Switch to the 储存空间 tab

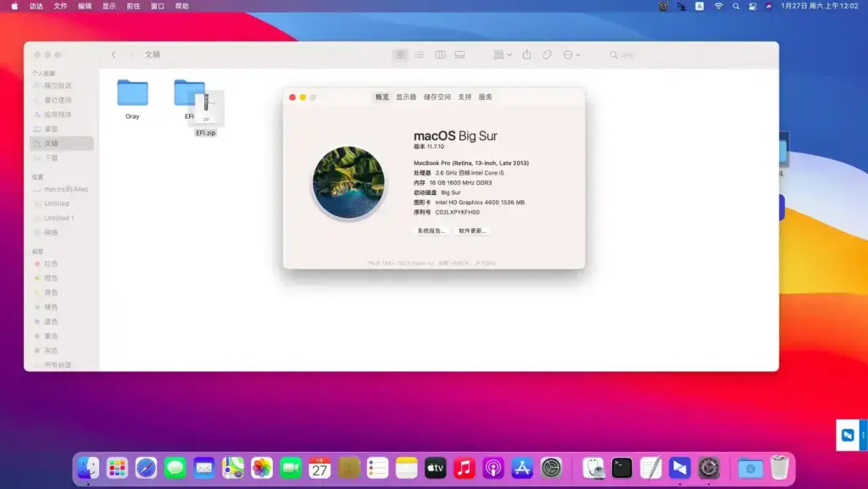tap(437, 97)
